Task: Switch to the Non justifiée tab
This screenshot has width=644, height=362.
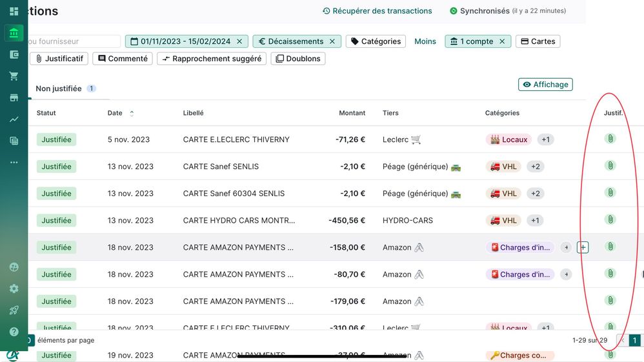Action: [x=59, y=88]
